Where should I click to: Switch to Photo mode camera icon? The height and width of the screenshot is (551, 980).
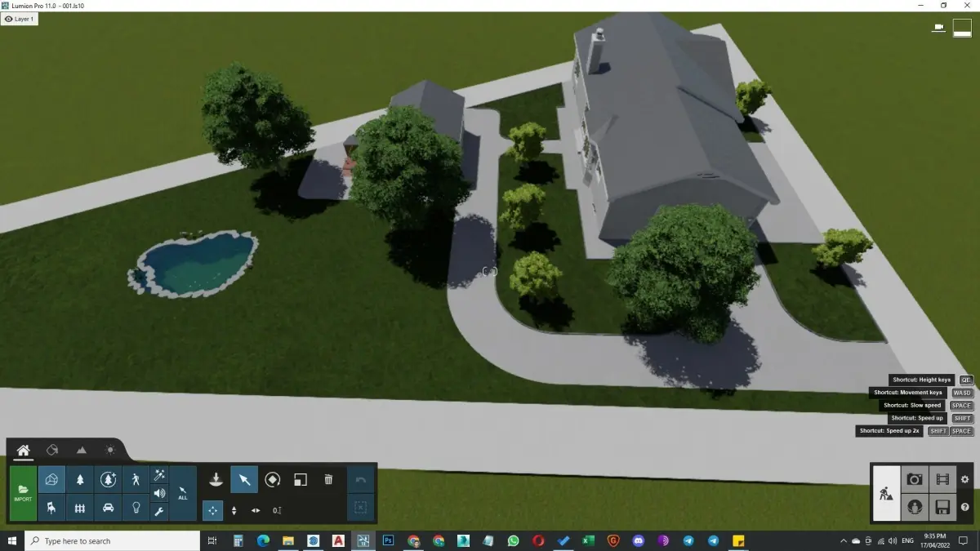click(x=915, y=479)
